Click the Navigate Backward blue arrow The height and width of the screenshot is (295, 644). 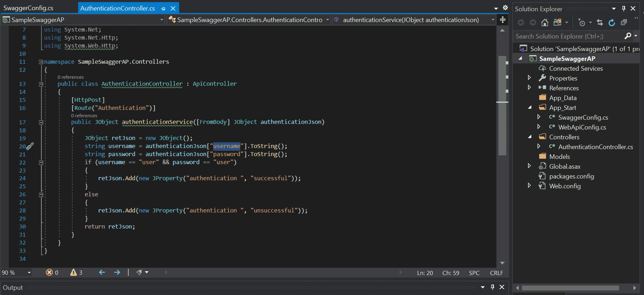coord(101,272)
